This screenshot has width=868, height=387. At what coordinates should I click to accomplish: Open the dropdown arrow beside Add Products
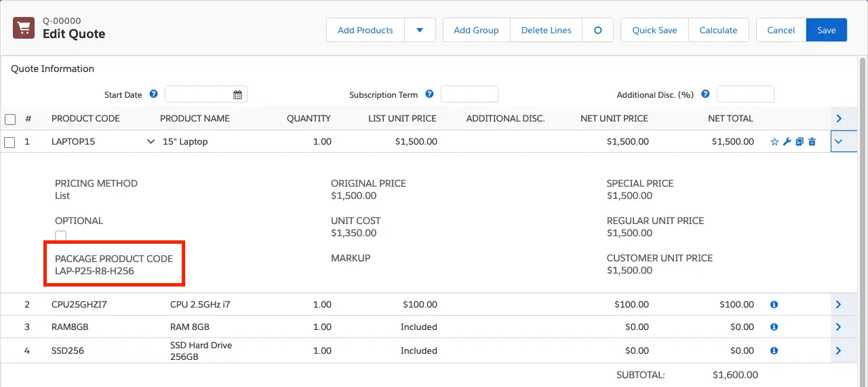(x=420, y=30)
